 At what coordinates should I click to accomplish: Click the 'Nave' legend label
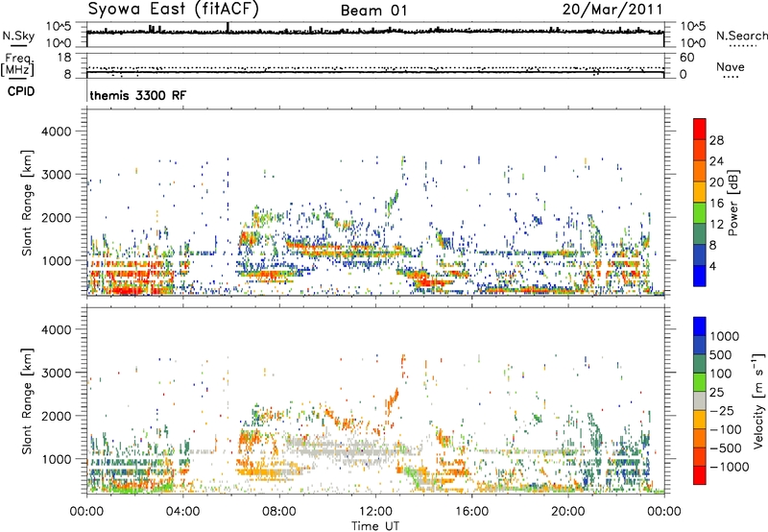[x=731, y=67]
